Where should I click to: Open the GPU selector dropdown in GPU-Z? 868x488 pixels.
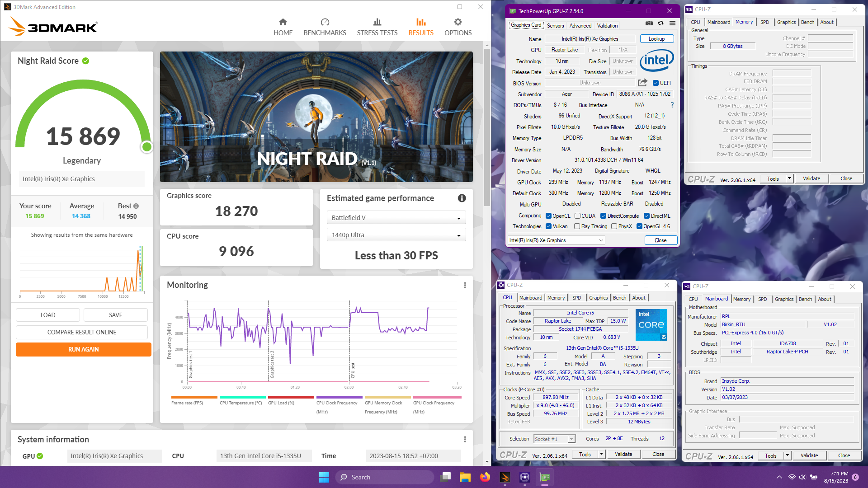coord(556,240)
